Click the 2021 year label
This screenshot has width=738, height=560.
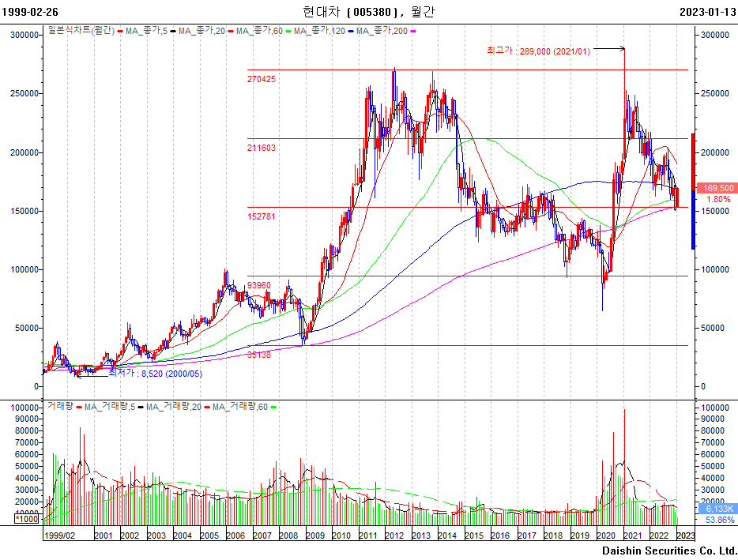pyautogui.click(x=633, y=536)
